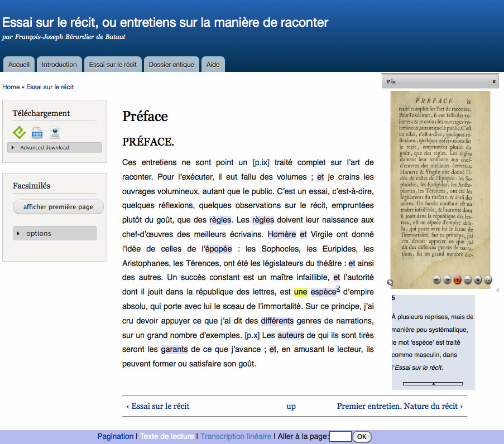Open the Introduction tab
Screen dimensions: 504x444
click(59, 64)
